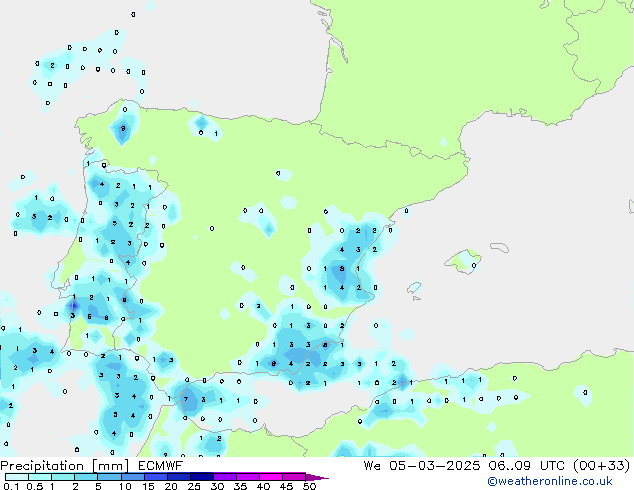Click the legend scale label '45'

tap(286, 486)
